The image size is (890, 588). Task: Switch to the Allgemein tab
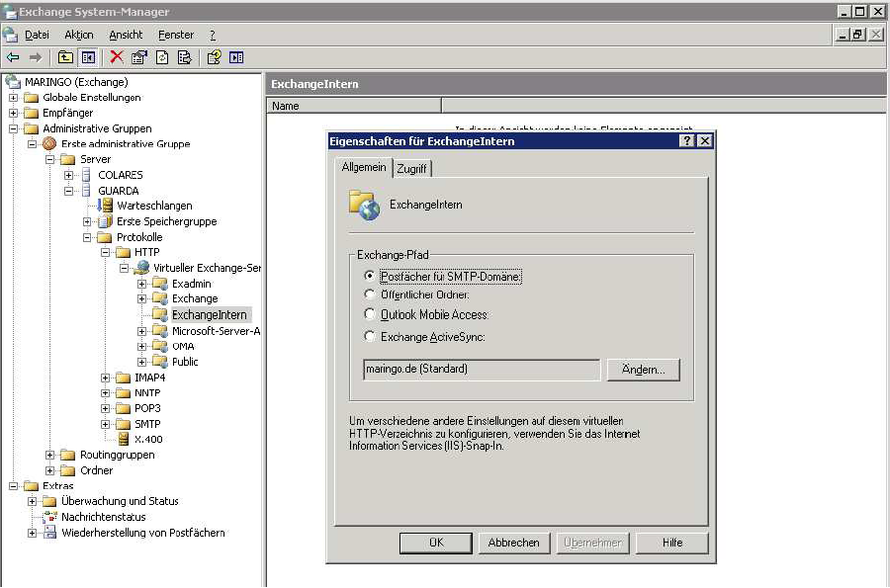pyautogui.click(x=364, y=167)
